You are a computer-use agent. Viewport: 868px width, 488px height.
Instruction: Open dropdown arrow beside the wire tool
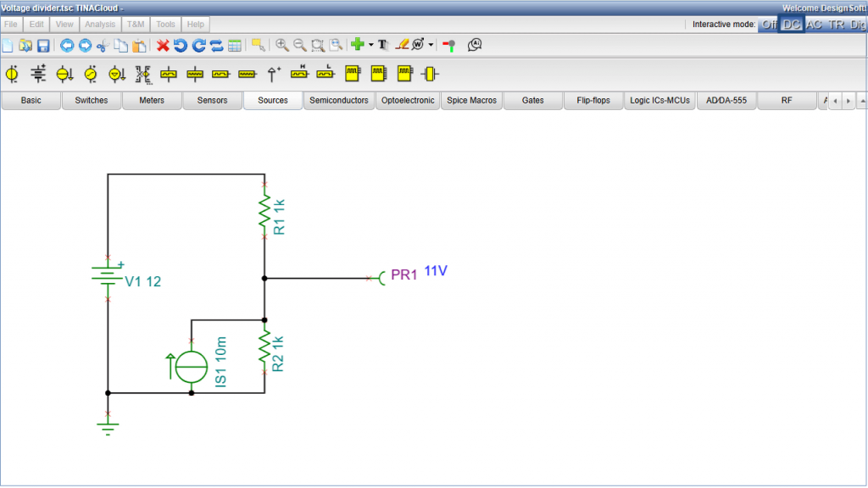point(431,45)
